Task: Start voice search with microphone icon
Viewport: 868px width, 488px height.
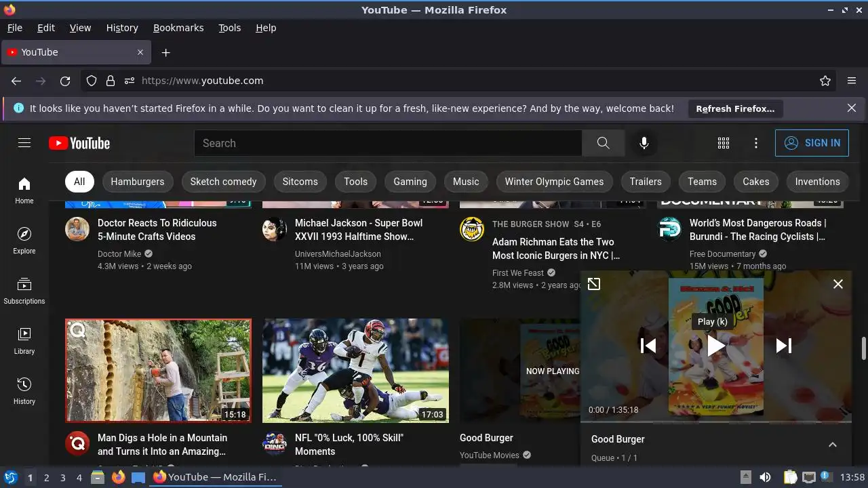Action: pos(644,143)
